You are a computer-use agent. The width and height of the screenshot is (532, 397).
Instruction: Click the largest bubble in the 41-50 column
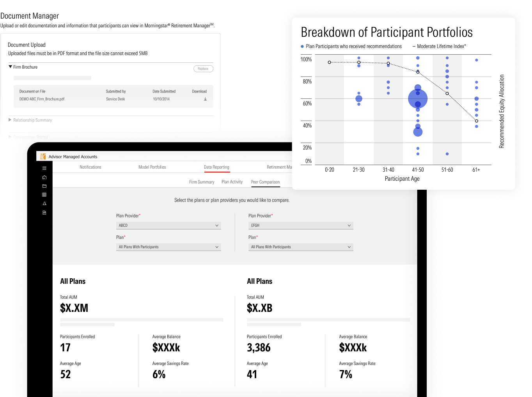(418, 99)
